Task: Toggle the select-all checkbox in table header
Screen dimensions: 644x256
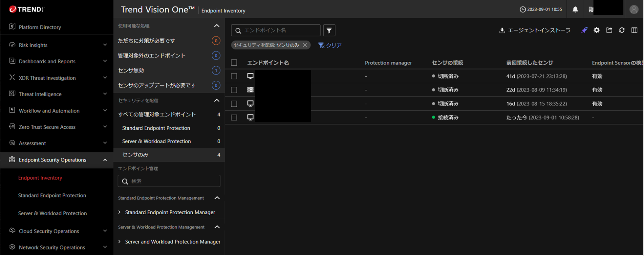Action: coord(234,62)
